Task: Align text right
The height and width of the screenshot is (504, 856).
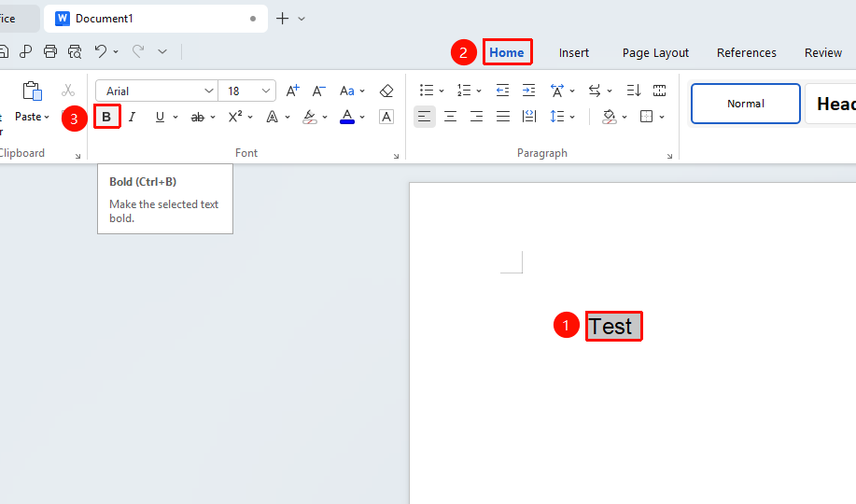Action: click(x=477, y=117)
